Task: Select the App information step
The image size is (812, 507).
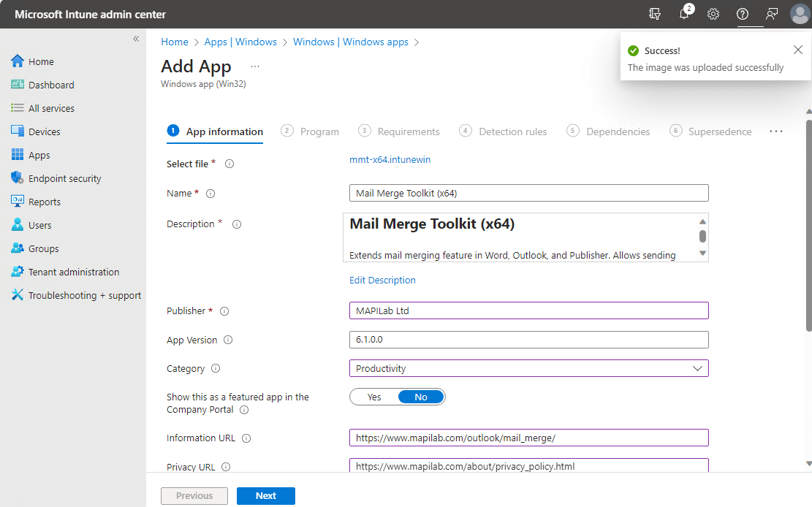Action: pos(215,131)
